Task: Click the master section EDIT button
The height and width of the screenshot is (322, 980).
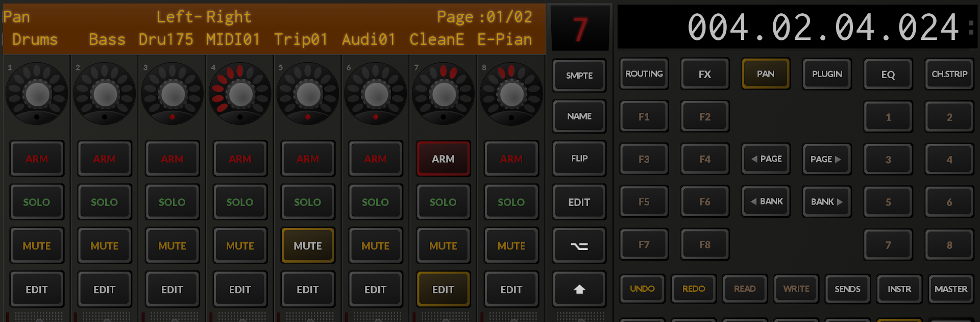Action: pyautogui.click(x=579, y=202)
